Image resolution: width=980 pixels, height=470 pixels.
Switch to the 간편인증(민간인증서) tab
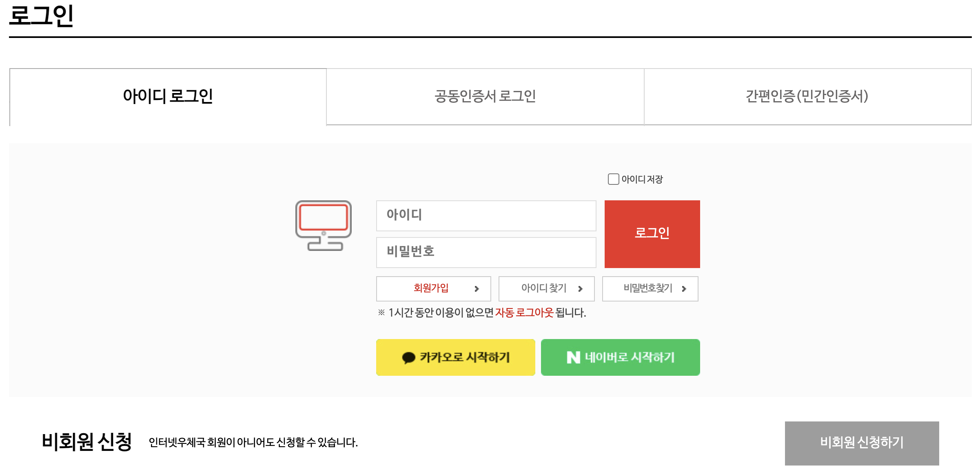coord(806,97)
